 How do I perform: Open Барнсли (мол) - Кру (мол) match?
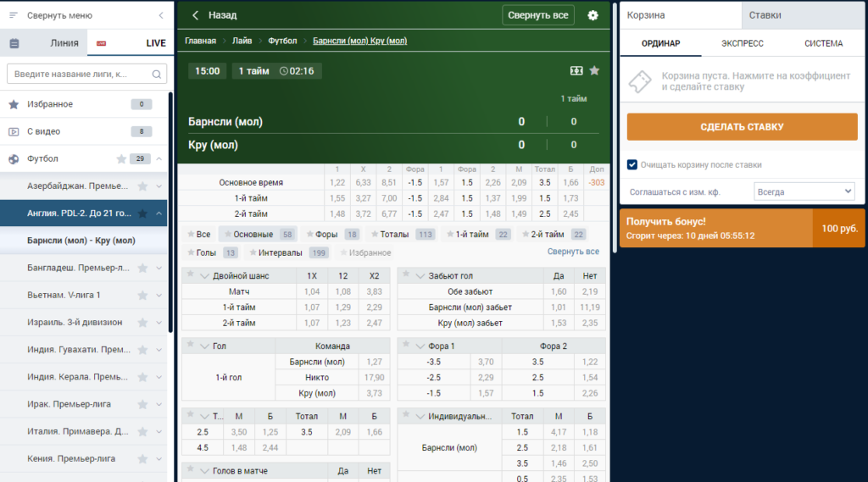click(x=84, y=241)
